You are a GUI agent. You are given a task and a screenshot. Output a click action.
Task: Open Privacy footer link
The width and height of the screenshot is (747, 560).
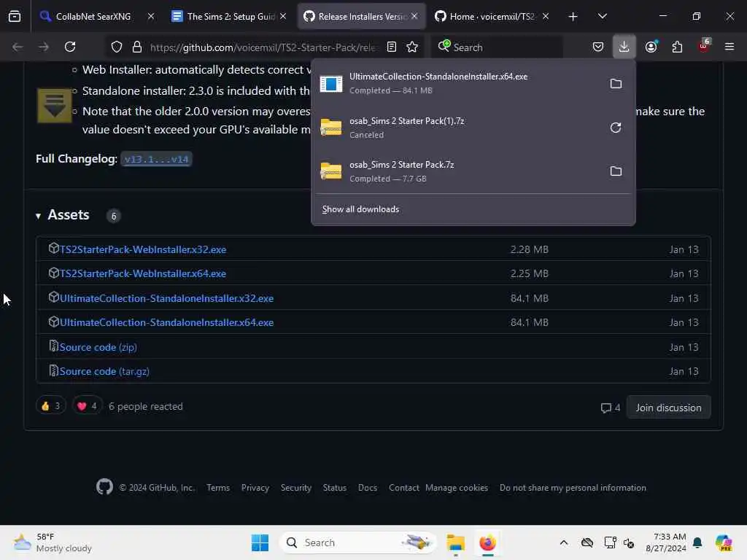(x=255, y=488)
